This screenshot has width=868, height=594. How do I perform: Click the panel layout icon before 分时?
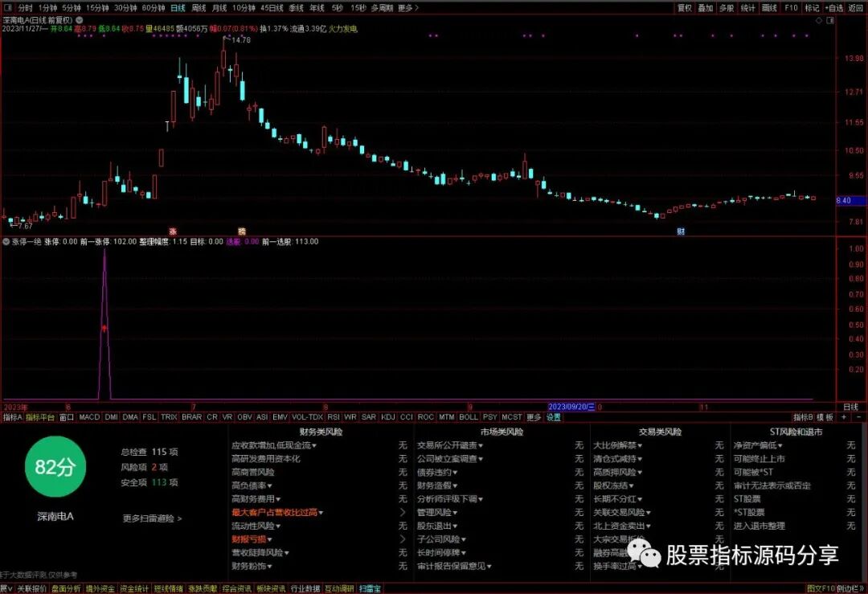tap(8, 8)
